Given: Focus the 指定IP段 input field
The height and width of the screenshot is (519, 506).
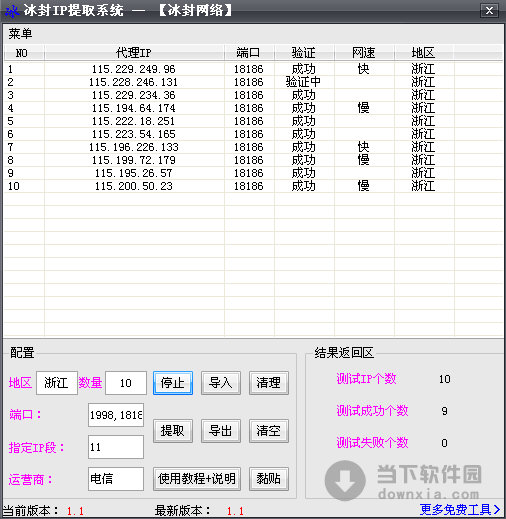Looking at the screenshot, I should [116, 447].
